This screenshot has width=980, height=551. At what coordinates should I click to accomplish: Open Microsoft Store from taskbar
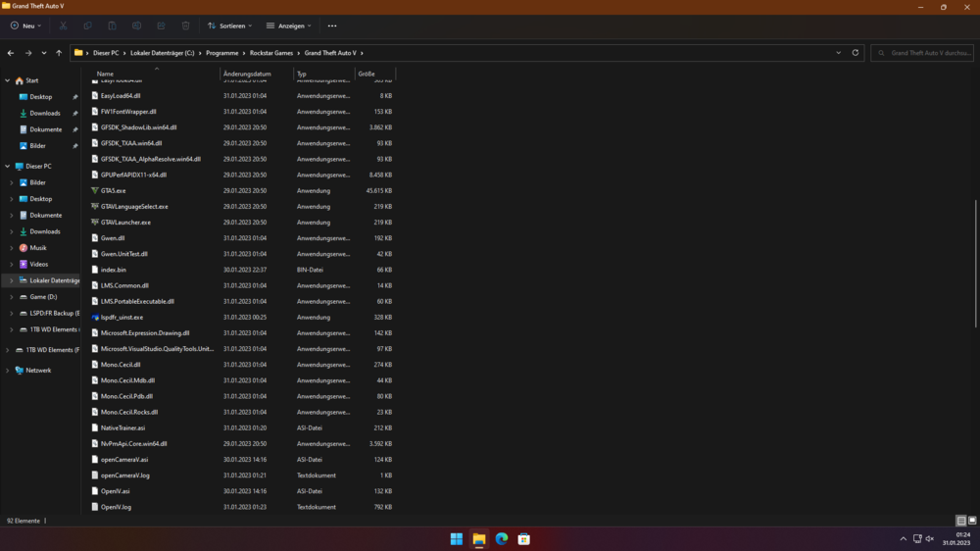[x=523, y=538]
